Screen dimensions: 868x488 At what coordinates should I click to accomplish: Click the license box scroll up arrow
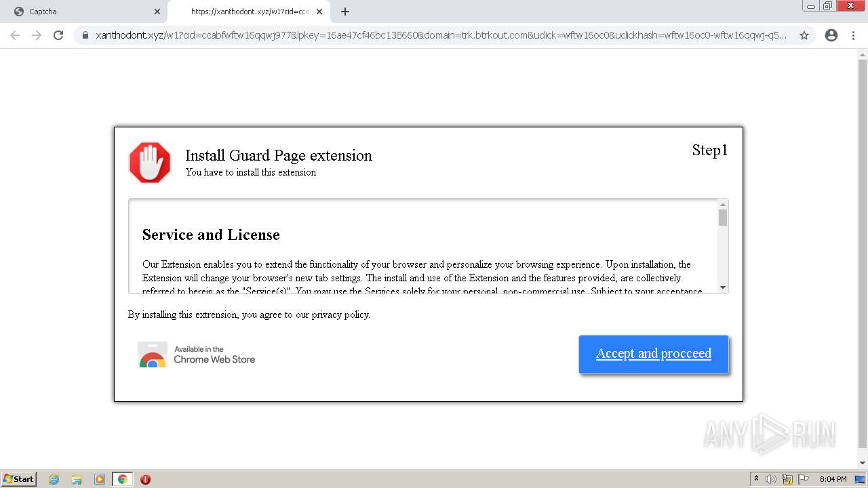click(x=723, y=205)
